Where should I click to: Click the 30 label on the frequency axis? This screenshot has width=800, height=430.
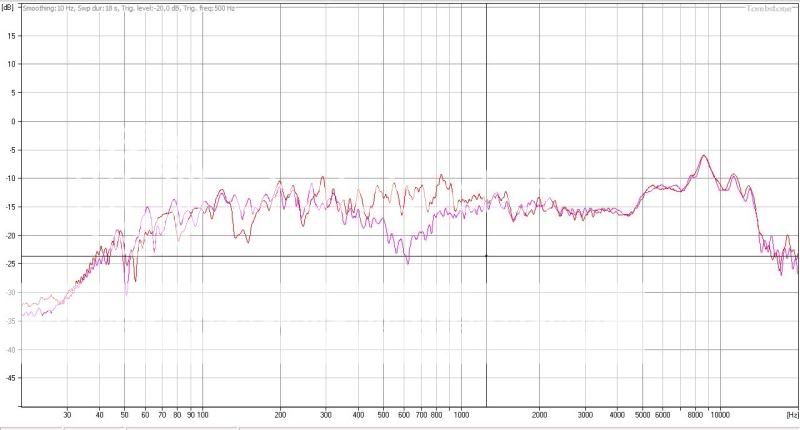pos(67,413)
